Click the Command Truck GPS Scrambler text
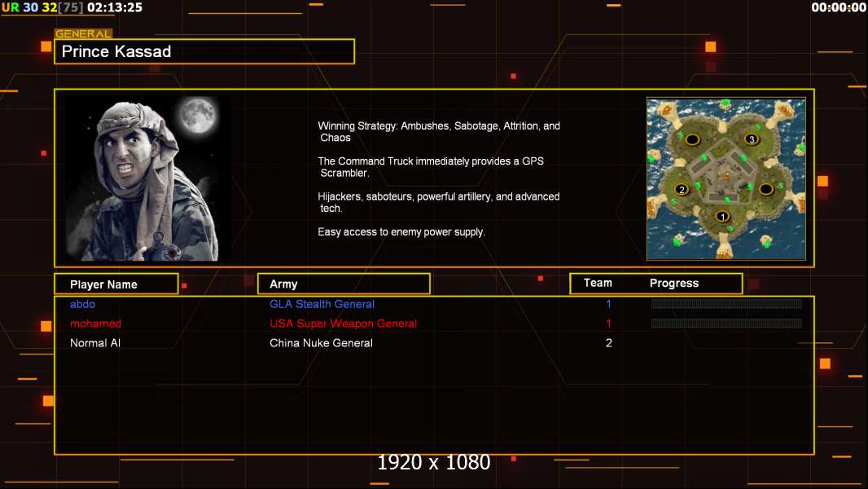Viewport: 868px width, 489px height. pos(431,167)
